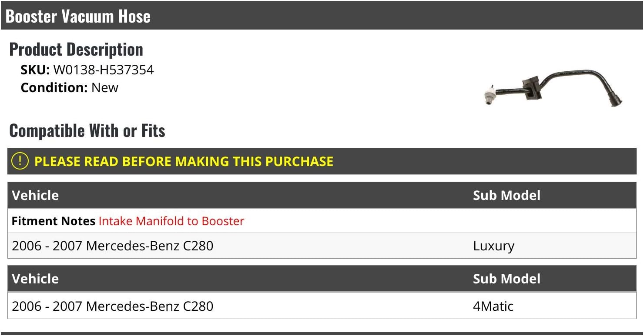644x336 pixels.
Task: Click the Luxury sub model cell
Action: (x=493, y=246)
